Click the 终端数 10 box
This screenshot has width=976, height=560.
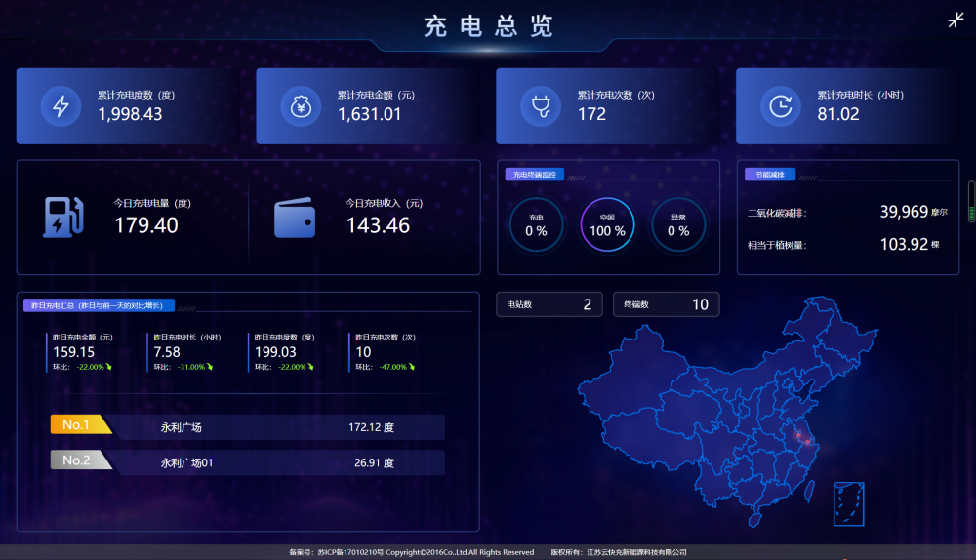point(666,304)
